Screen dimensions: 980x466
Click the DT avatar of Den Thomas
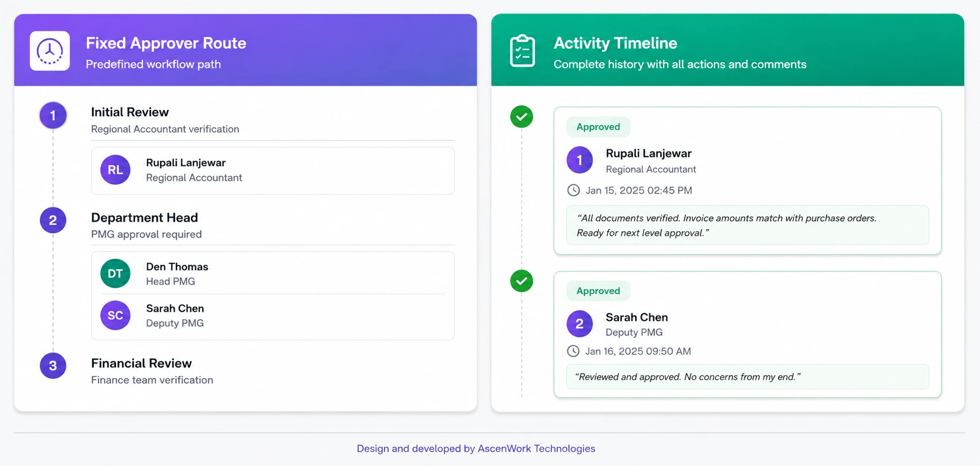pyautogui.click(x=115, y=274)
